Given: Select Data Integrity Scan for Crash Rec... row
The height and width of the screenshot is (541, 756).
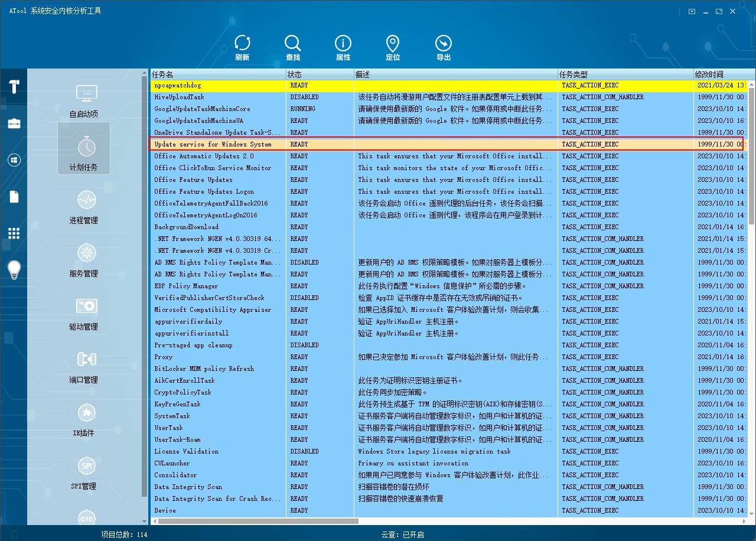Looking at the screenshot, I should (x=449, y=498).
